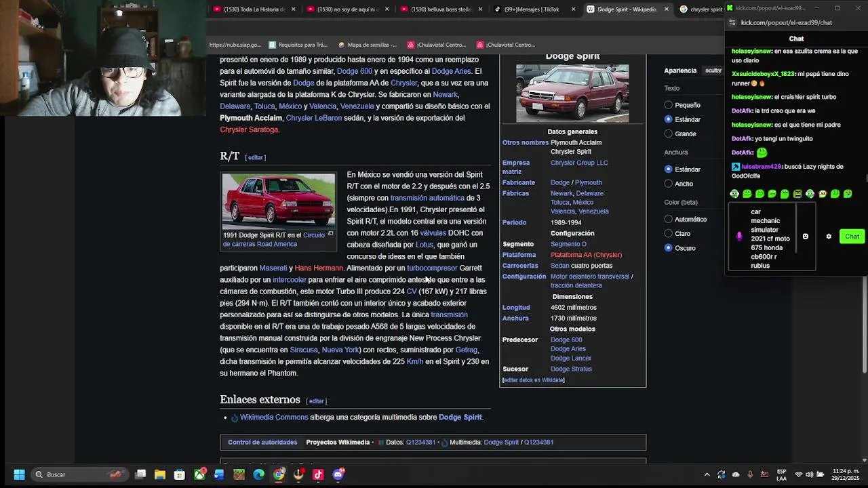Switch to chrysler spirit Google tab
The height and width of the screenshot is (488, 868).
[x=701, y=9]
